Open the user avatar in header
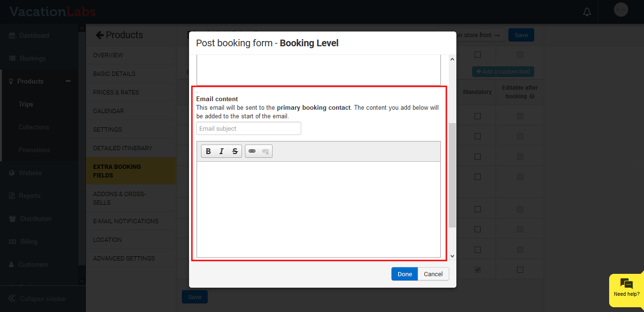 coord(621,10)
